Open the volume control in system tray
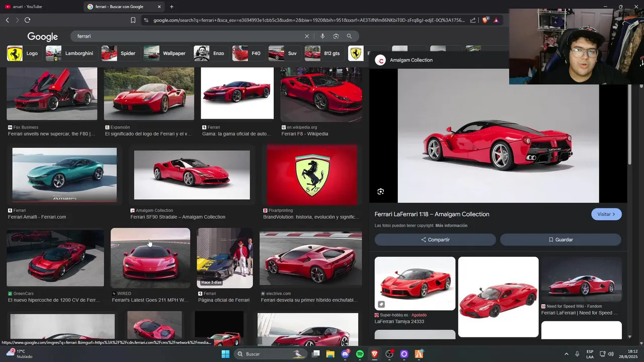This screenshot has height=362, width=644. point(611,354)
